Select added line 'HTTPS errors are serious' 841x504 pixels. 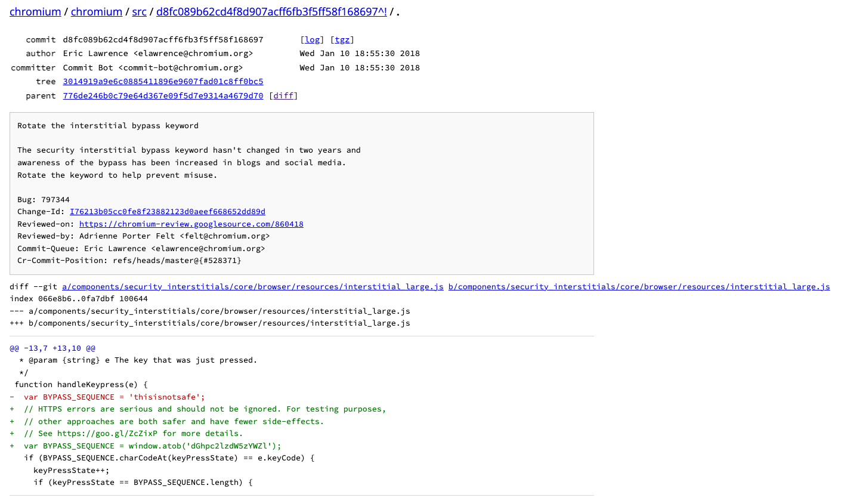click(198, 409)
